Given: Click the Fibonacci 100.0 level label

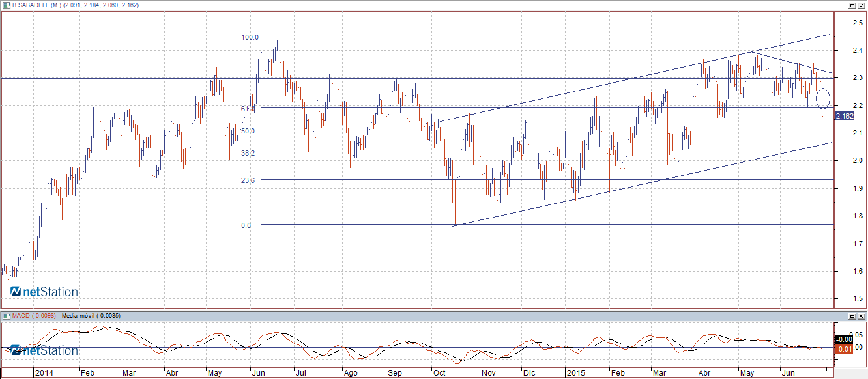Looking at the screenshot, I should point(250,37).
